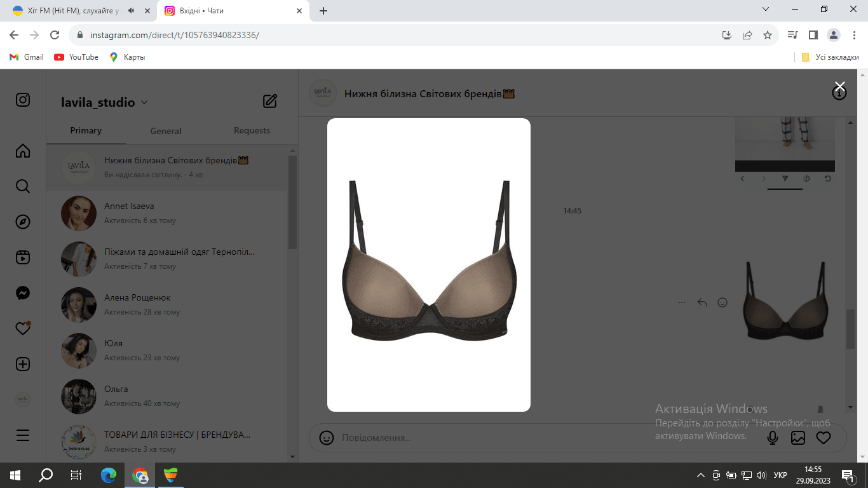Open chat ТОВАРИ ДЛЯ БІЗНЕСУ | БРЕНДУВА...
The image size is (868, 488).
tap(167, 441)
